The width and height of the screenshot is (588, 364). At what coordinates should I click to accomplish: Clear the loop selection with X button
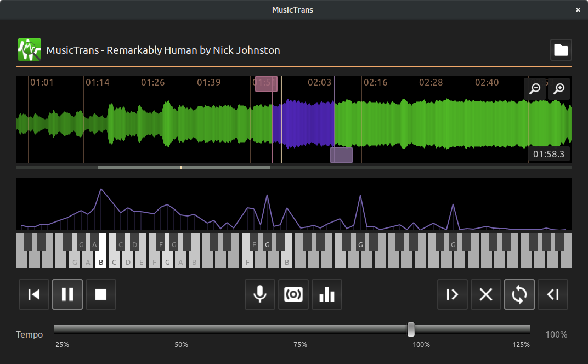point(486,294)
